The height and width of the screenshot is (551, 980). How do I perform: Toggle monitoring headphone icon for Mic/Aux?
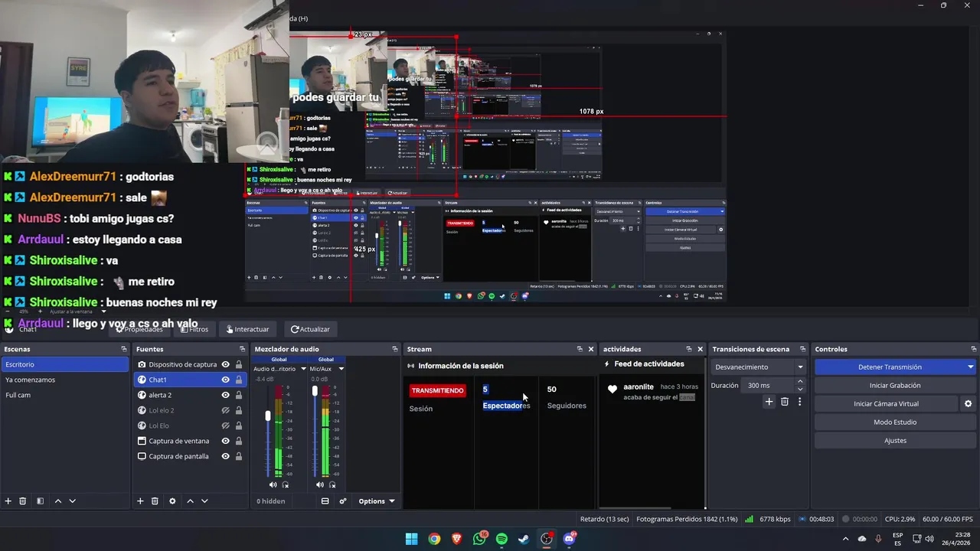pyautogui.click(x=332, y=484)
